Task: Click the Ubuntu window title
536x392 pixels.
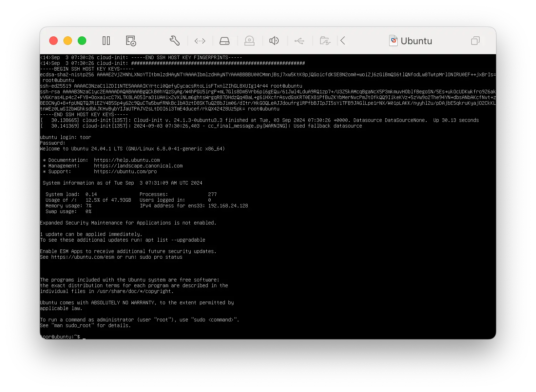Action: [416, 41]
